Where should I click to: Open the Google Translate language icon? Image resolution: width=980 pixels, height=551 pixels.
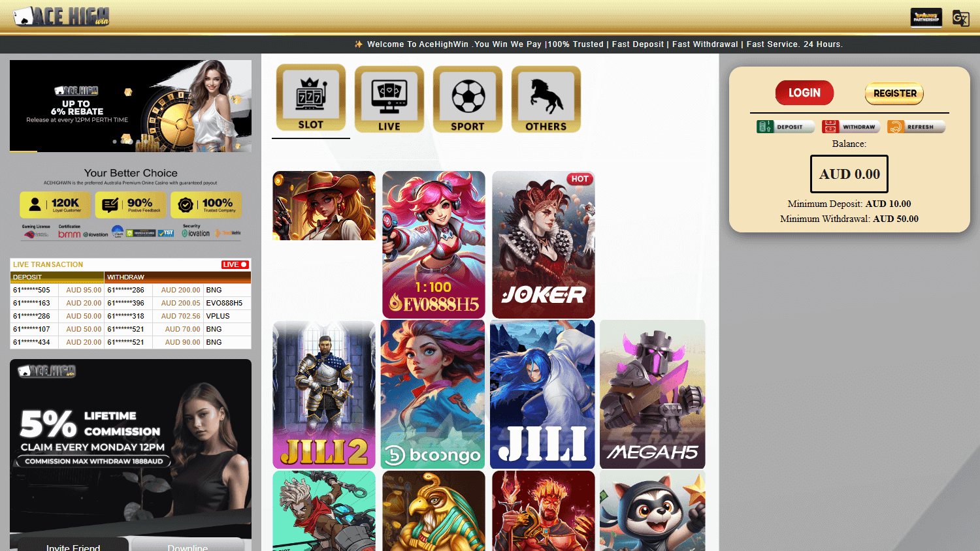pyautogui.click(x=961, y=18)
